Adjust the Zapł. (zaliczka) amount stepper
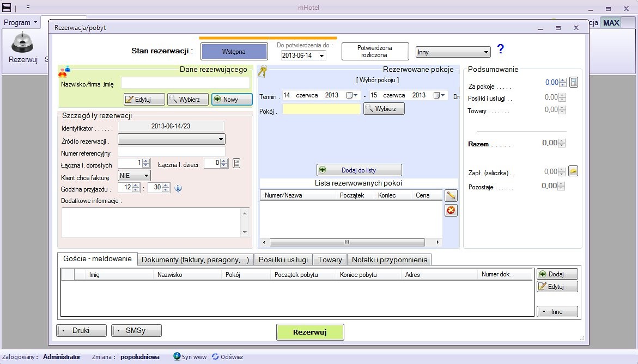638x364 pixels. 562,172
